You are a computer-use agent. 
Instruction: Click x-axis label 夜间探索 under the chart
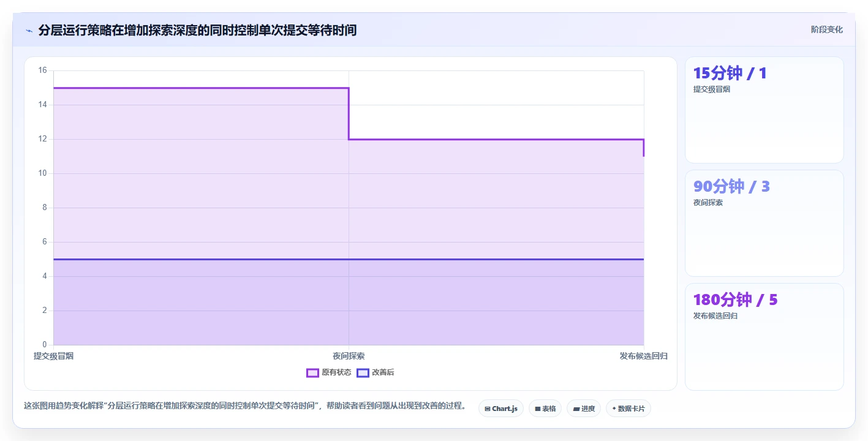click(x=349, y=356)
